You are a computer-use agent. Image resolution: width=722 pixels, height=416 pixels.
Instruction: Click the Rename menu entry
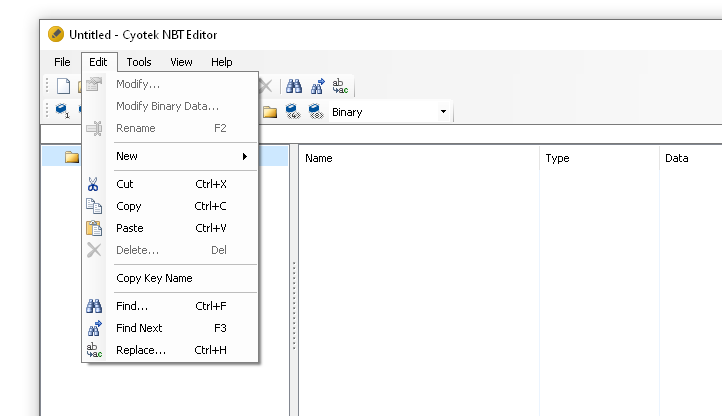(170, 128)
